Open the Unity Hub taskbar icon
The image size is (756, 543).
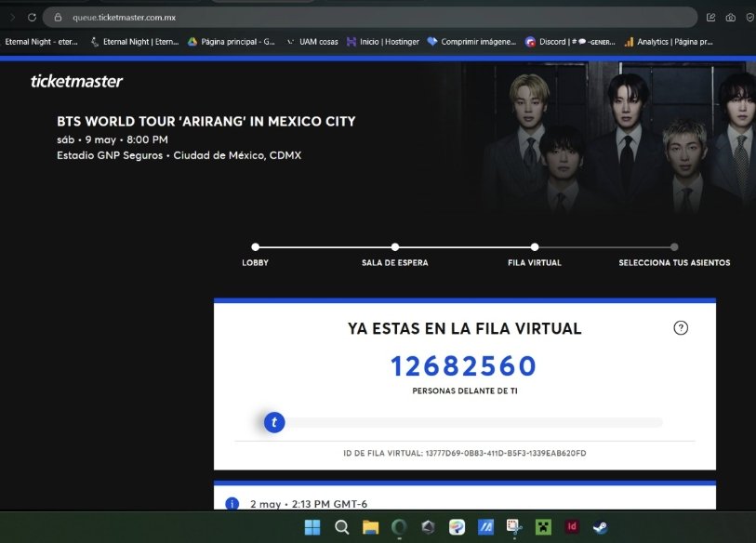[x=428, y=527]
